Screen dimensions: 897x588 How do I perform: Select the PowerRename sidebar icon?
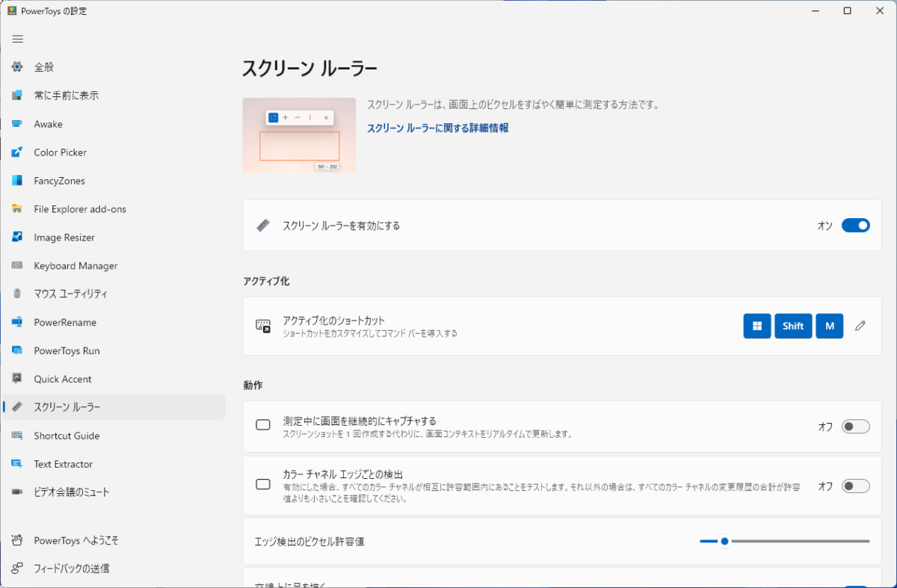[x=17, y=323]
